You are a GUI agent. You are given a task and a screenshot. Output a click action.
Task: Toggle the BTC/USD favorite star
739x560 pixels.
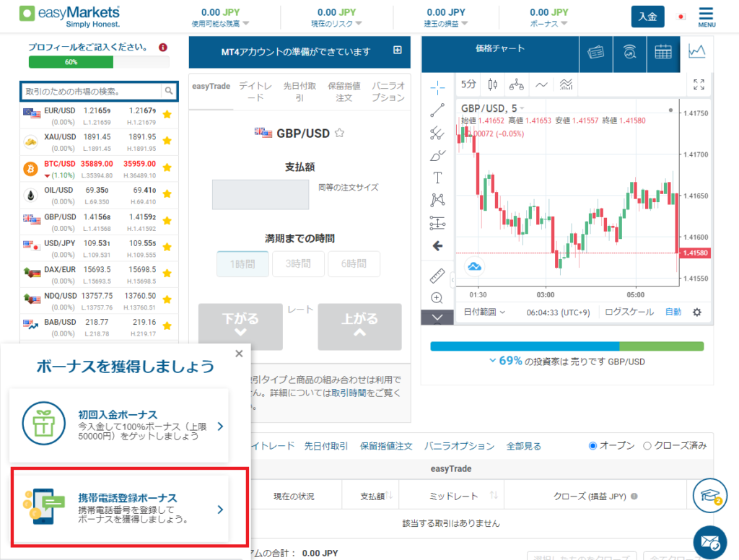click(x=167, y=167)
